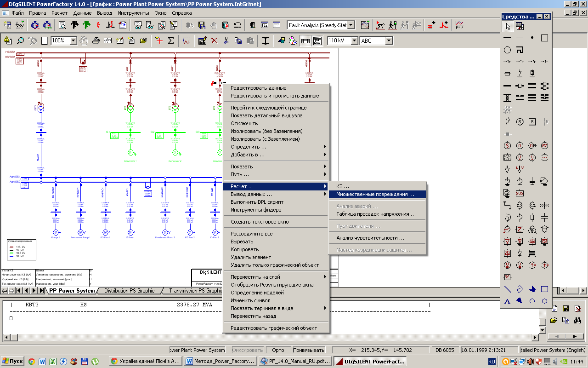
Task: Expand the 'Показать' submenu entry
Action: pos(276,167)
